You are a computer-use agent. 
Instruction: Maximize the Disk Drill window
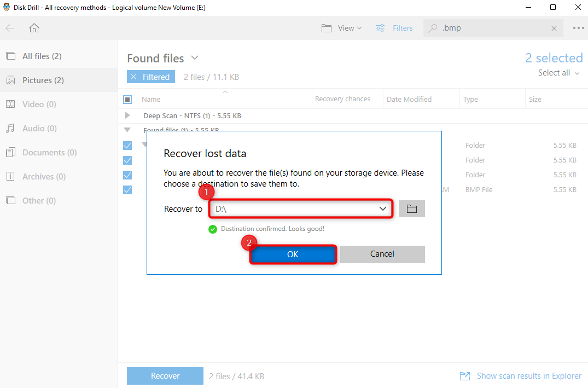point(553,8)
